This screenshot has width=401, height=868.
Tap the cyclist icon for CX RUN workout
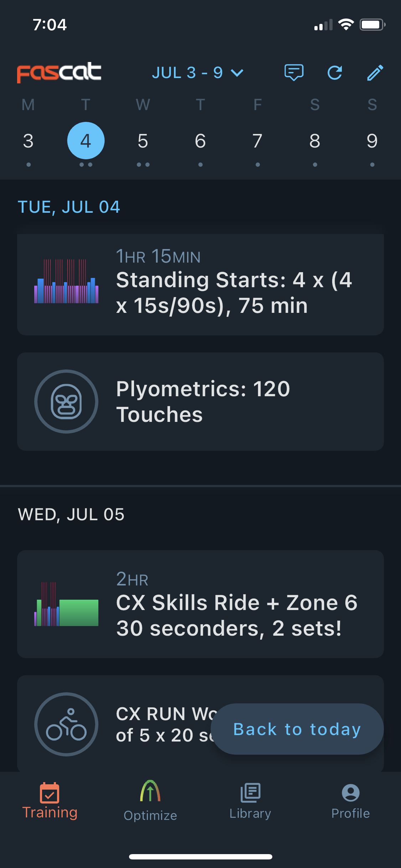coord(66,724)
